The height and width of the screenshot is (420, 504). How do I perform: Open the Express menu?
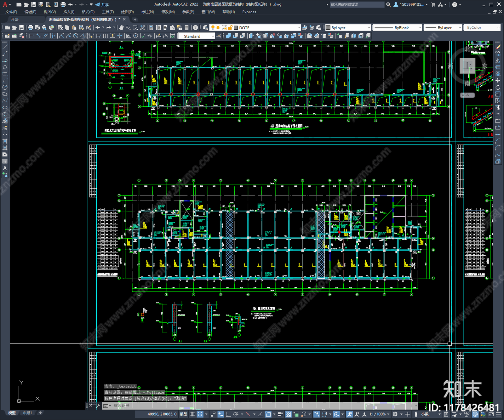coord(249,12)
